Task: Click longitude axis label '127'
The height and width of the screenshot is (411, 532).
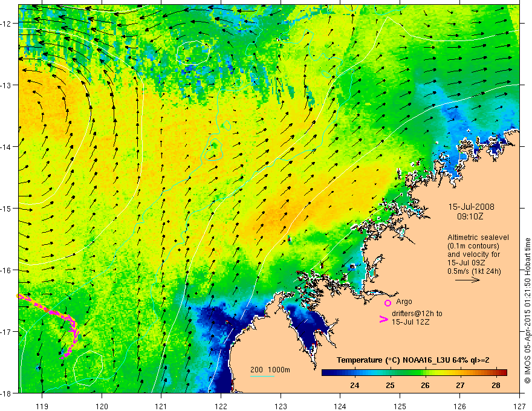Action: pyautogui.click(x=519, y=406)
